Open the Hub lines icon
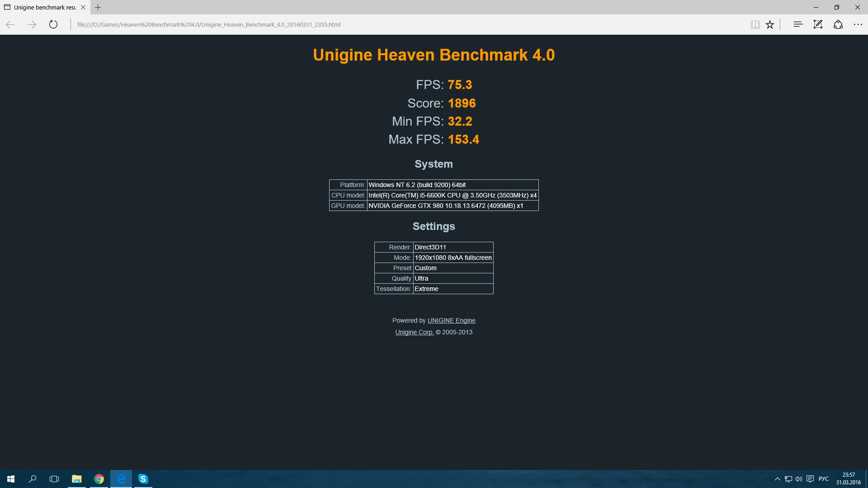 point(798,24)
